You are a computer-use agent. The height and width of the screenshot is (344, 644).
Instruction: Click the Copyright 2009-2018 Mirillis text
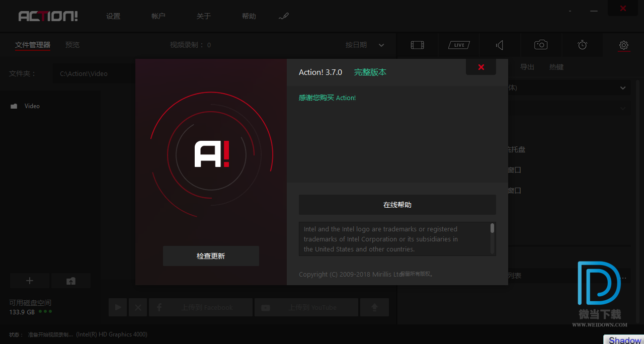(x=350, y=275)
